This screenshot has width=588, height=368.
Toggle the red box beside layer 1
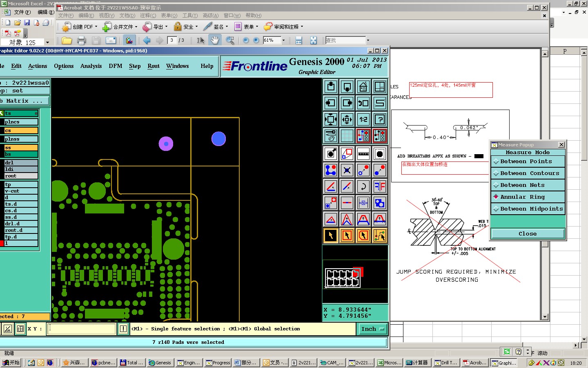[2, 243]
